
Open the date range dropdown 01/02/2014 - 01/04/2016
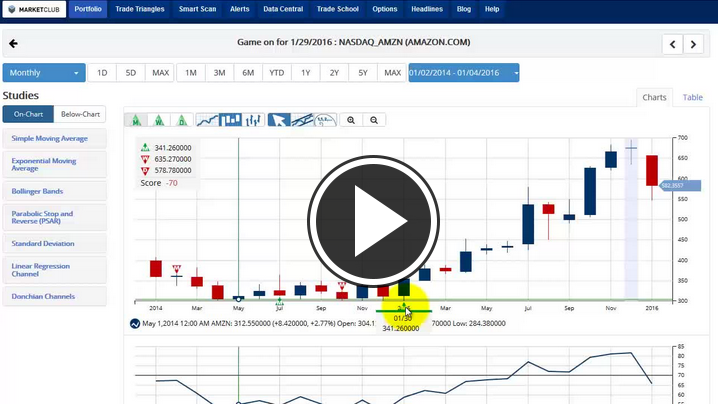pos(464,73)
